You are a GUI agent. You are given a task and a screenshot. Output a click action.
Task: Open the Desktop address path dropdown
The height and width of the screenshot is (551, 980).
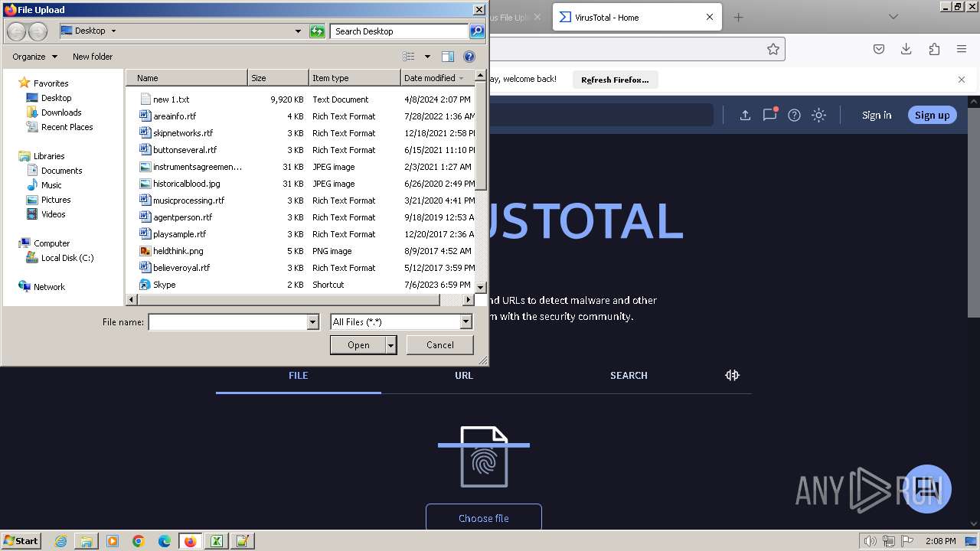pos(298,31)
